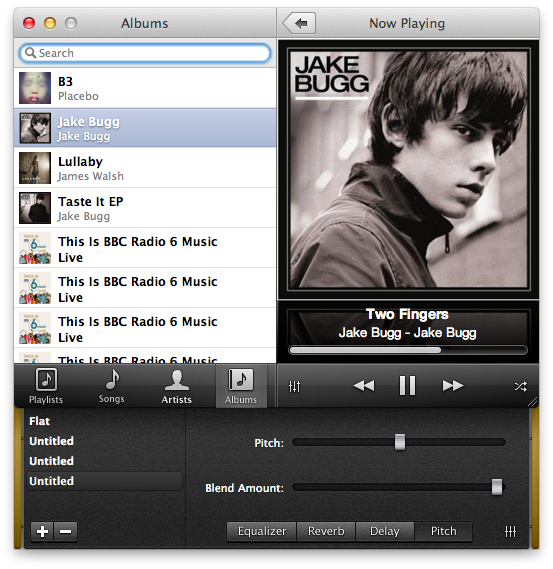Viewport: 553px width, 569px height.
Task: Open the Reverb effect tab
Action: tap(326, 531)
